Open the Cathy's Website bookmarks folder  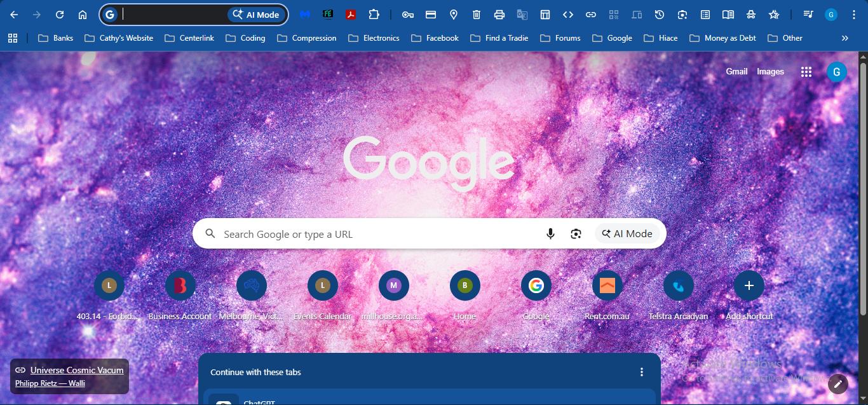click(x=119, y=38)
